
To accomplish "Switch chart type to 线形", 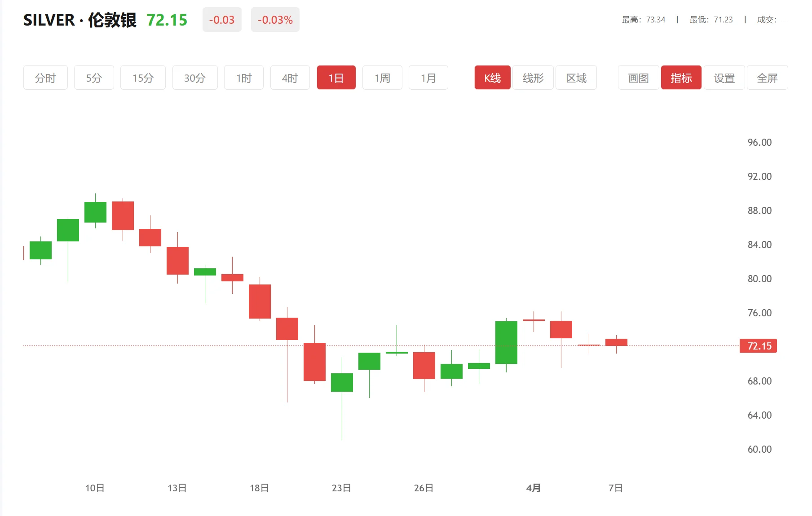I will click(533, 78).
